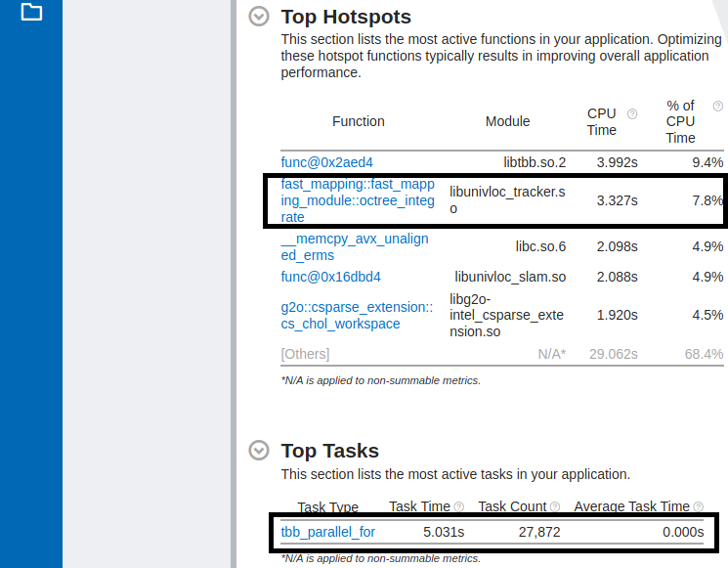This screenshot has width=728, height=568.
Task: Open the folder icon in blue sidebar
Action: (31, 12)
